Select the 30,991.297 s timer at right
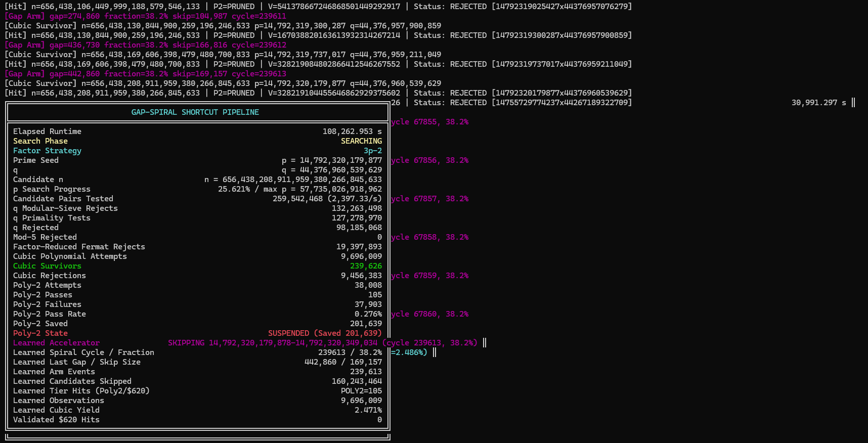868x443 pixels. point(818,103)
